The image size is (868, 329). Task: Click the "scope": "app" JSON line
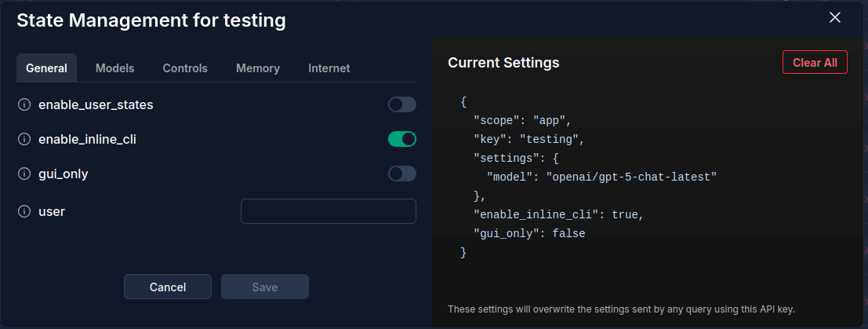(522, 120)
